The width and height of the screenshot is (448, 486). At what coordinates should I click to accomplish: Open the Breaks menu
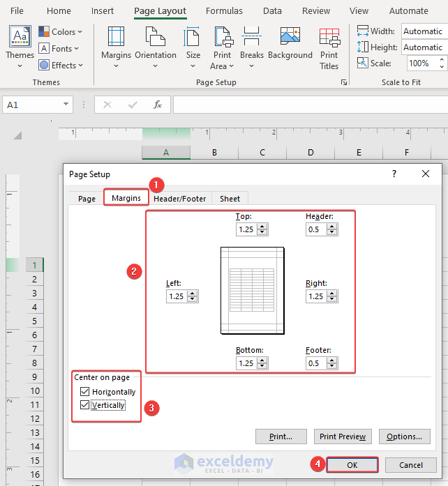pos(252,46)
